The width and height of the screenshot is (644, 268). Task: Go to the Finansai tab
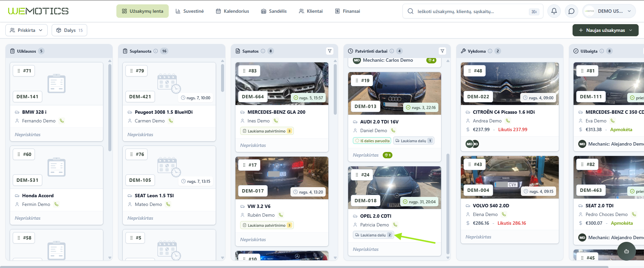(x=347, y=11)
